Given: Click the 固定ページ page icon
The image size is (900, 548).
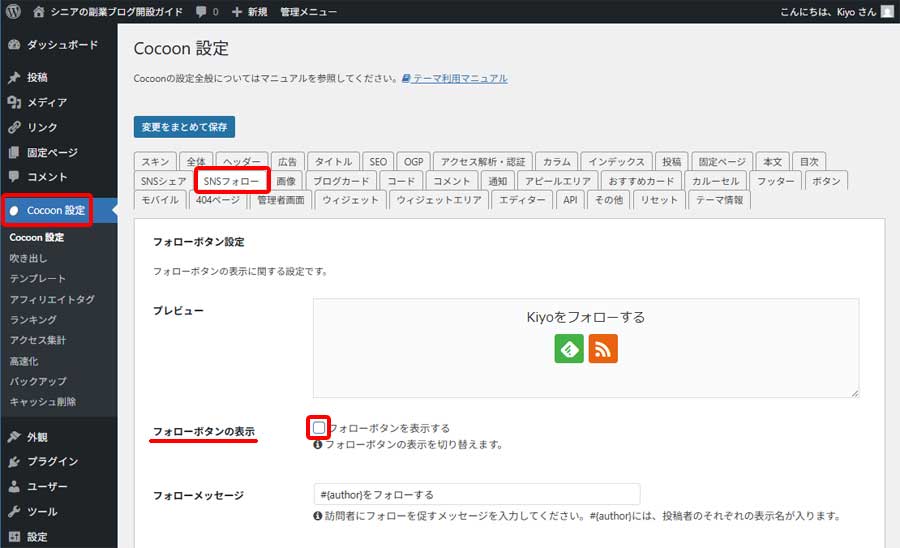Looking at the screenshot, I should (14, 152).
